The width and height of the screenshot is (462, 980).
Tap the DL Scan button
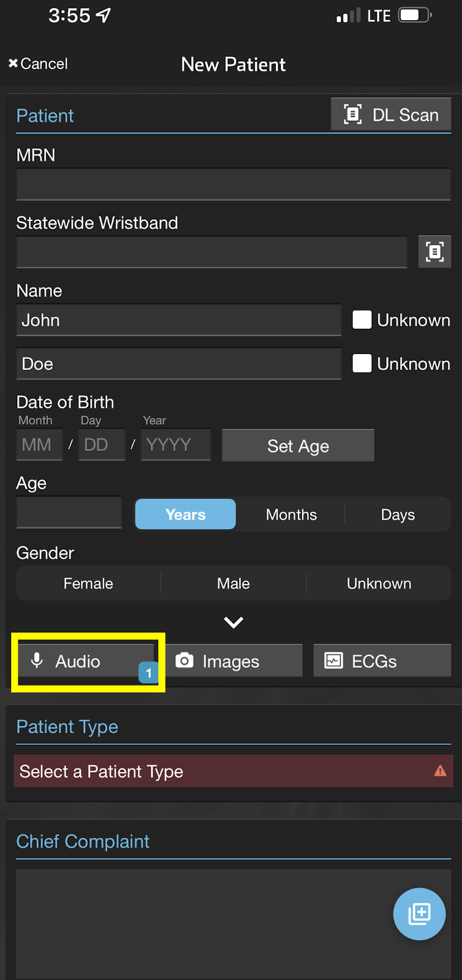click(x=391, y=115)
